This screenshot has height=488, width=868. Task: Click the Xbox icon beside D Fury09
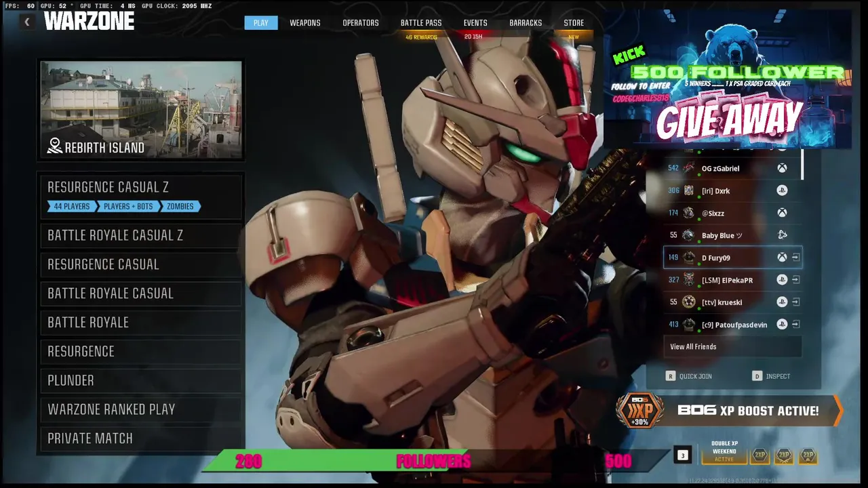(x=782, y=258)
